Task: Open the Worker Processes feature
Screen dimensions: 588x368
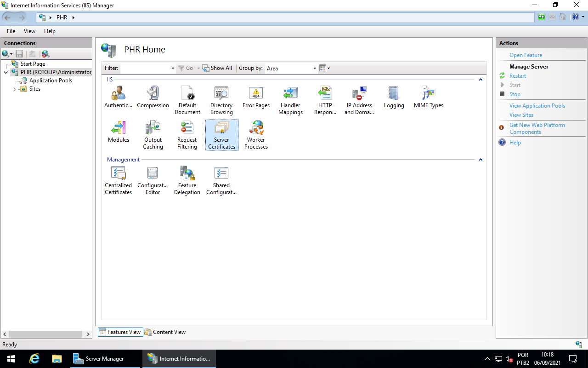Action: click(x=256, y=134)
